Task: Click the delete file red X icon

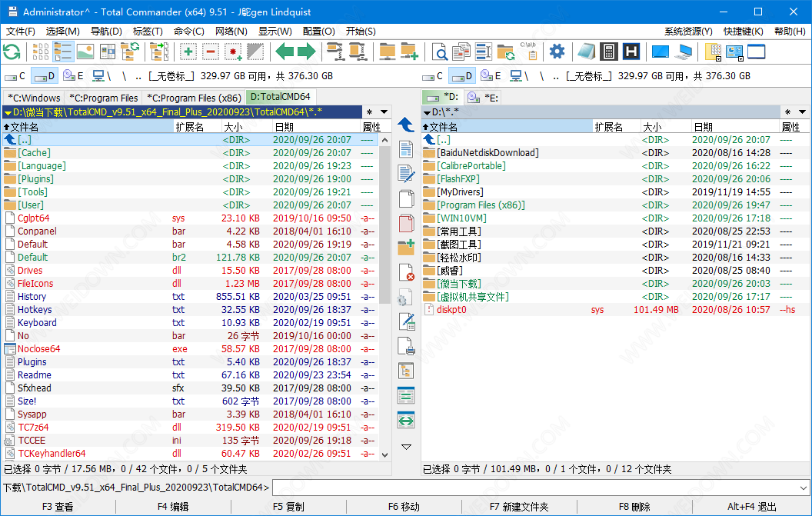Action: coord(406,272)
